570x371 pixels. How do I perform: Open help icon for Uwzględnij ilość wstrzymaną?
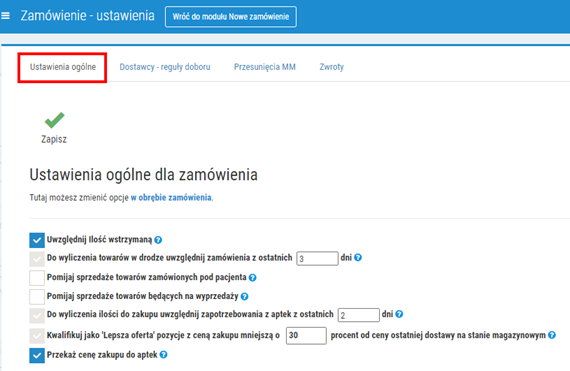158,240
